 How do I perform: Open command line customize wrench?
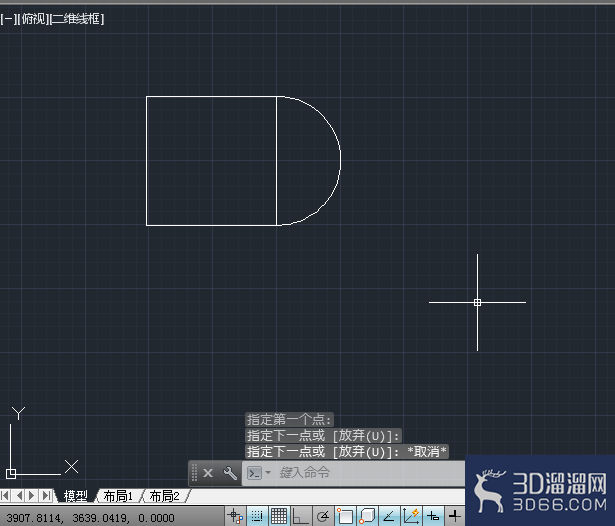click(230, 473)
